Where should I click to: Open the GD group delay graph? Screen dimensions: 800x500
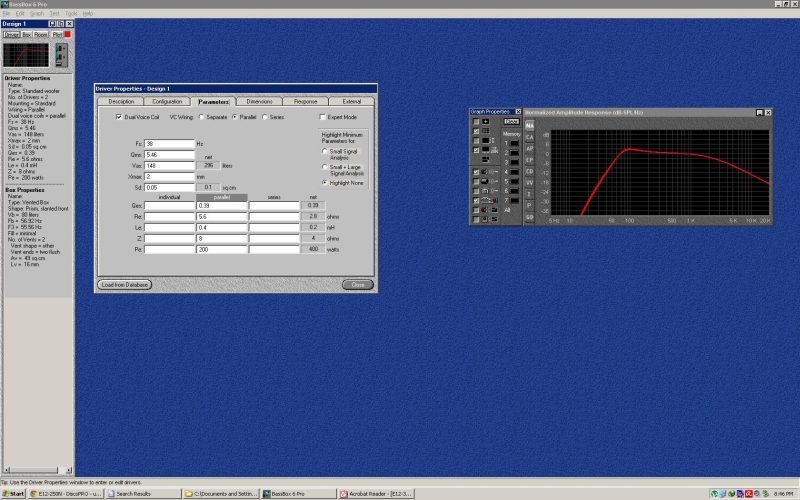(x=530, y=217)
